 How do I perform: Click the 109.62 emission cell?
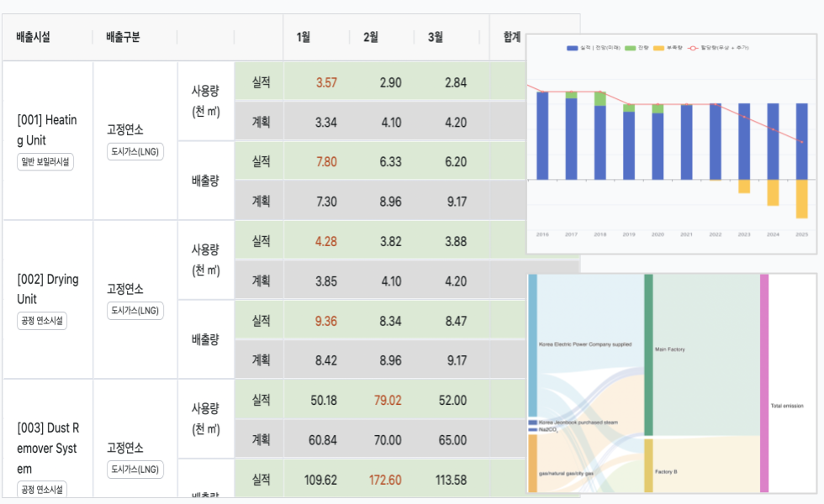coord(320,480)
